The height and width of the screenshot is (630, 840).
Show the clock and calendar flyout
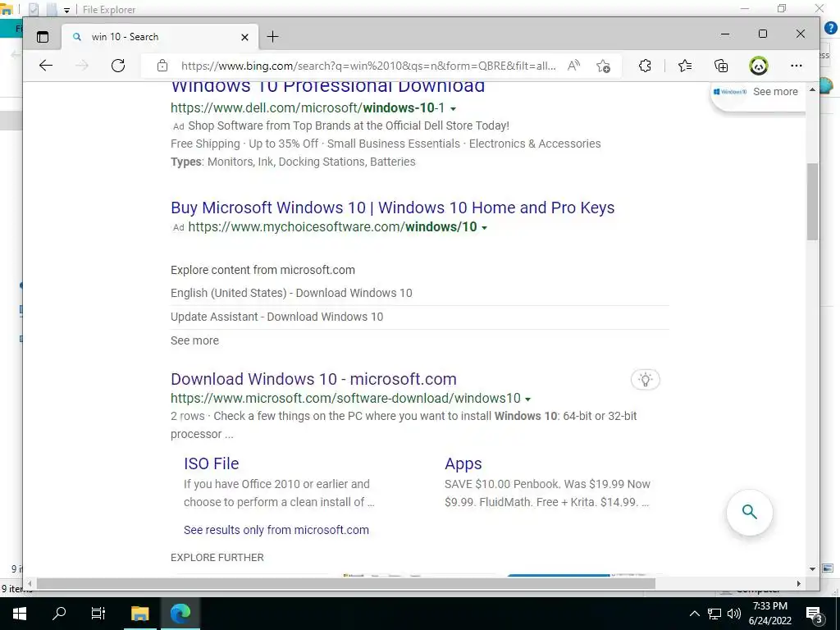pyautogui.click(x=770, y=614)
